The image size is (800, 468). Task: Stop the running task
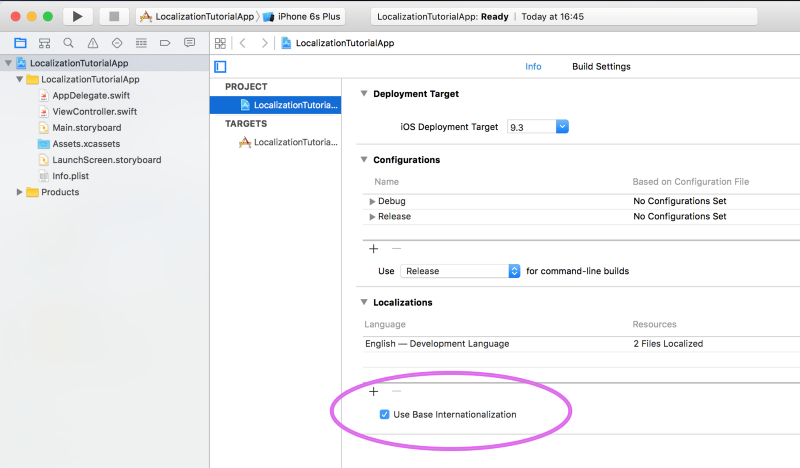click(x=114, y=16)
